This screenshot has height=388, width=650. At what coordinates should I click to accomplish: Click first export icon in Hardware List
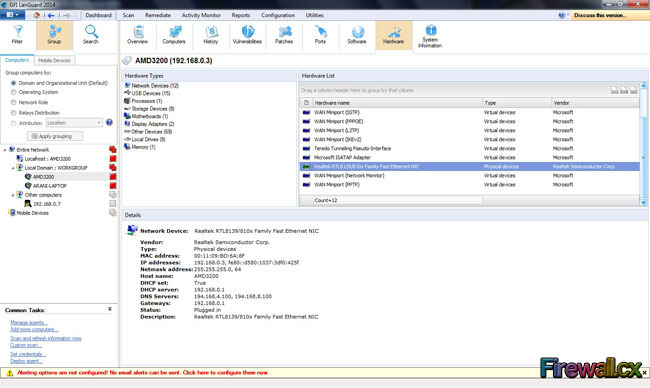tap(614, 90)
